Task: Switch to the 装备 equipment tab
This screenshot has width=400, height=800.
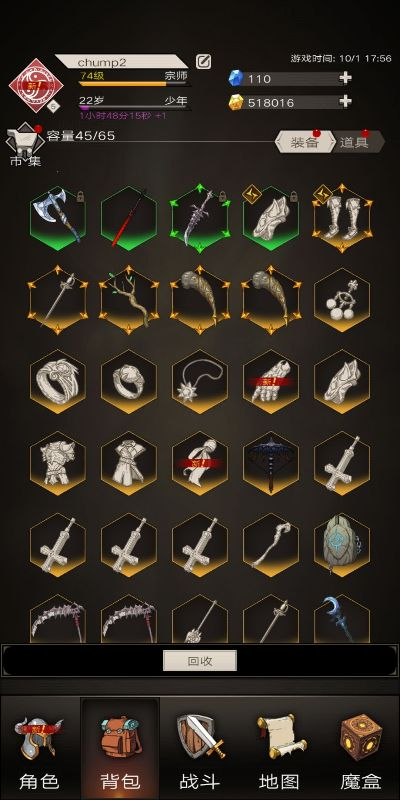Action: tap(305, 142)
